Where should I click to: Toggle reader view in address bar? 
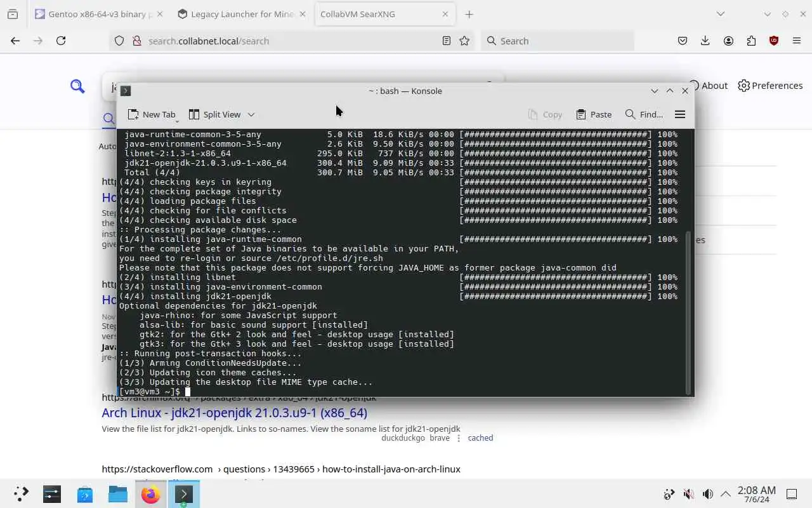[447, 41]
